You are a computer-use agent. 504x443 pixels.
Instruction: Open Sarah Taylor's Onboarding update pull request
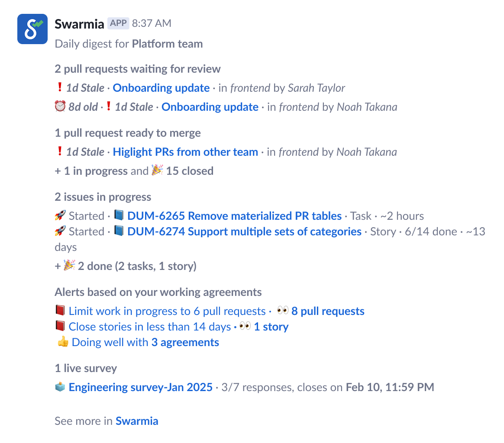pyautogui.click(x=161, y=88)
